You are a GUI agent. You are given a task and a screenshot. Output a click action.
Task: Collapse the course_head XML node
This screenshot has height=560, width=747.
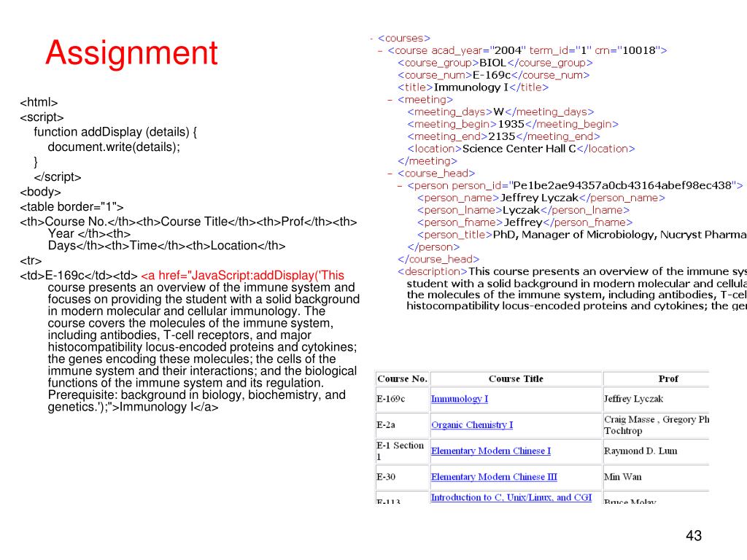pos(390,174)
